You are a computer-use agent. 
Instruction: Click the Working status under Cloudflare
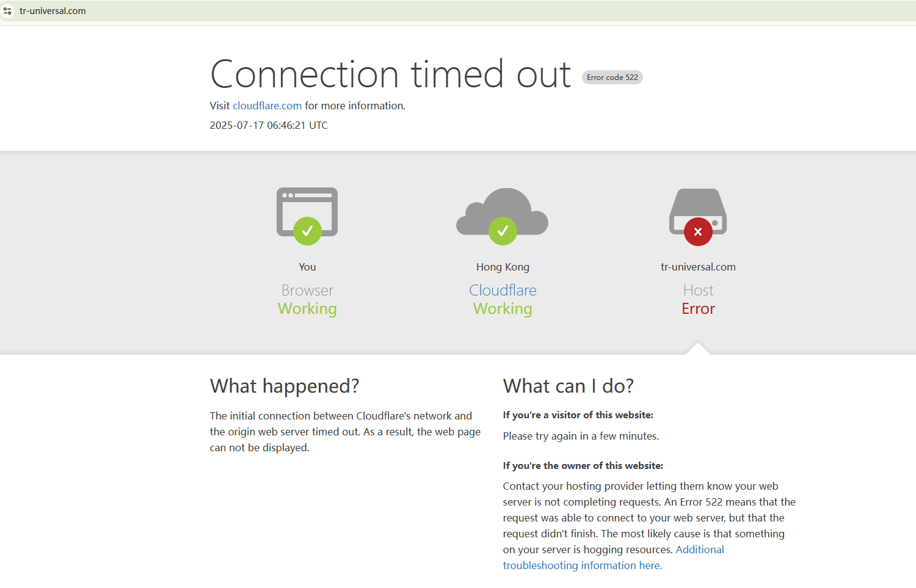pyautogui.click(x=503, y=309)
